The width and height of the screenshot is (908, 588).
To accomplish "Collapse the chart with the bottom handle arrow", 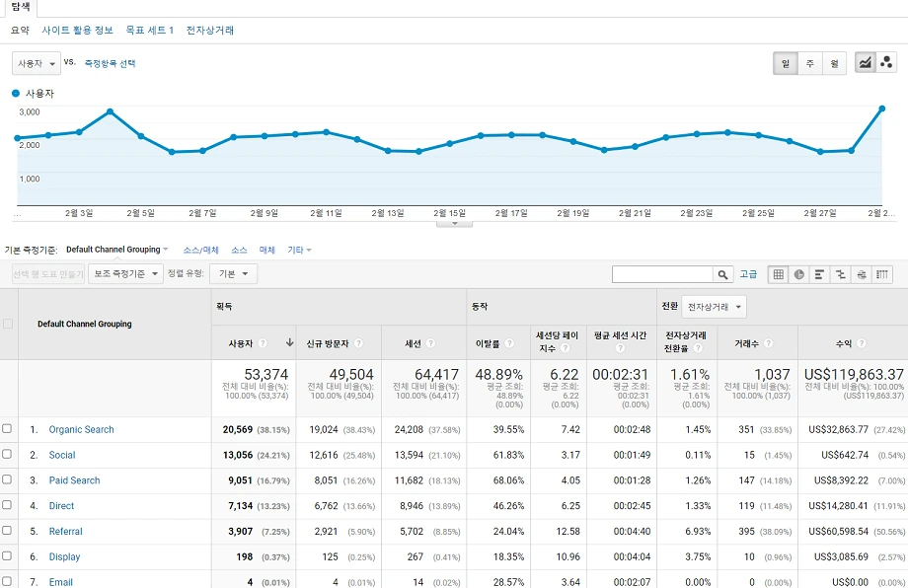I will click(x=454, y=223).
